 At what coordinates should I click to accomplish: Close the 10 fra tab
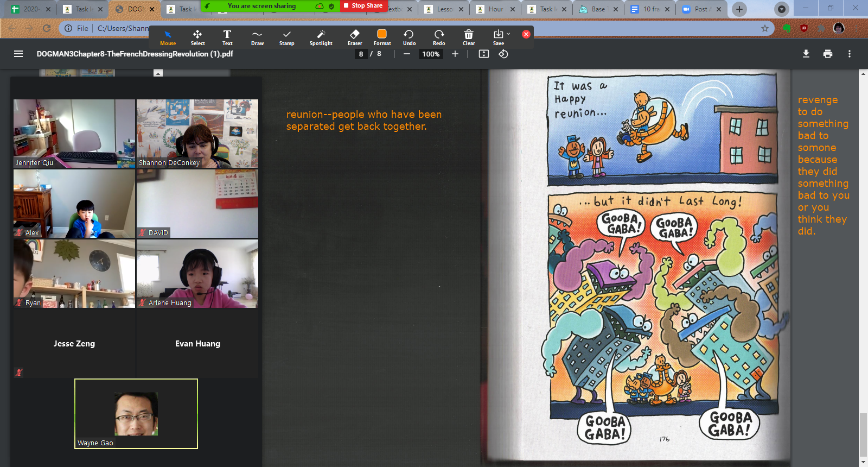667,9
